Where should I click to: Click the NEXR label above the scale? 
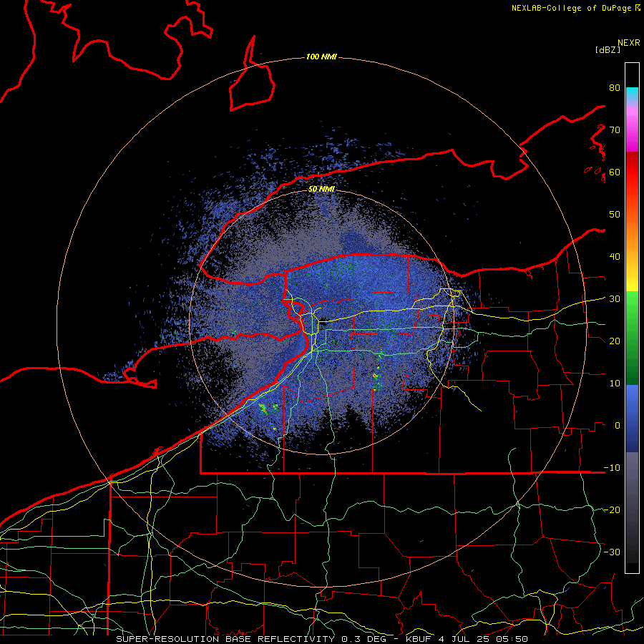click(628, 43)
